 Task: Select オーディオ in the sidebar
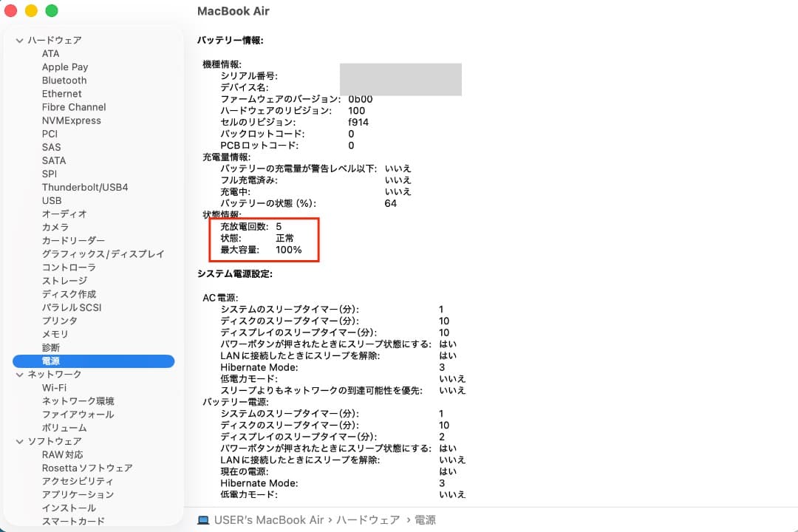tap(64, 214)
